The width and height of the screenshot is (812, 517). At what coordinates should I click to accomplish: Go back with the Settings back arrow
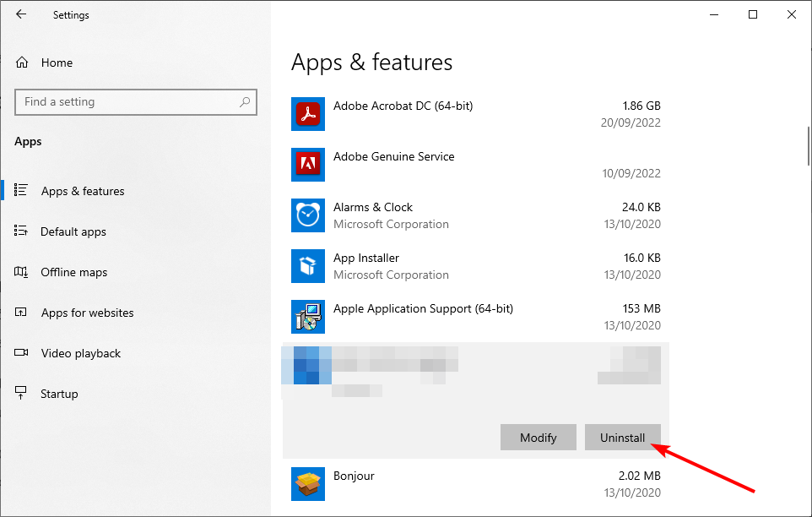[21, 14]
